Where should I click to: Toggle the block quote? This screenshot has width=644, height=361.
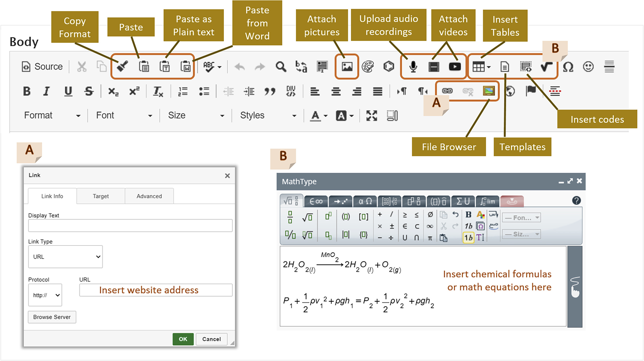click(270, 92)
